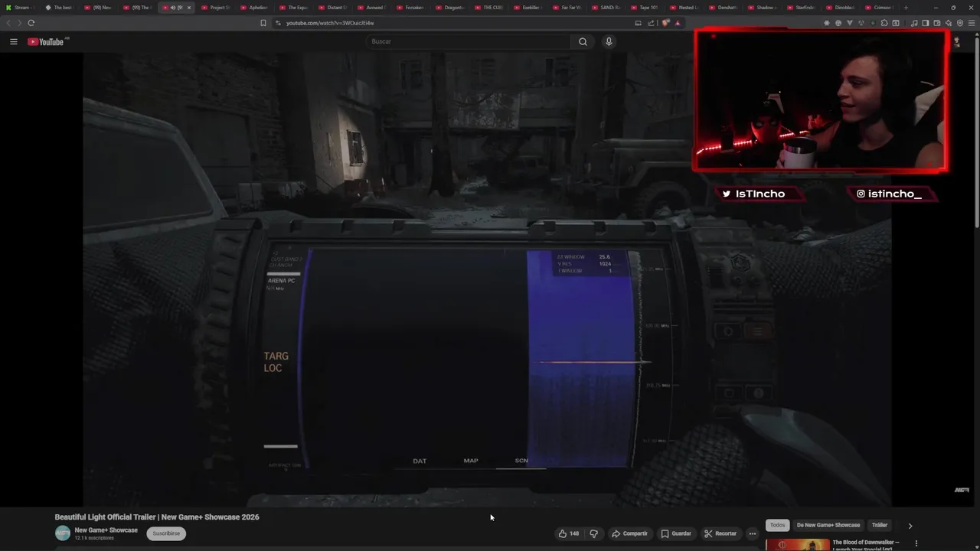The image size is (980, 551).
Task: Open the browser share page icon
Action: click(651, 23)
